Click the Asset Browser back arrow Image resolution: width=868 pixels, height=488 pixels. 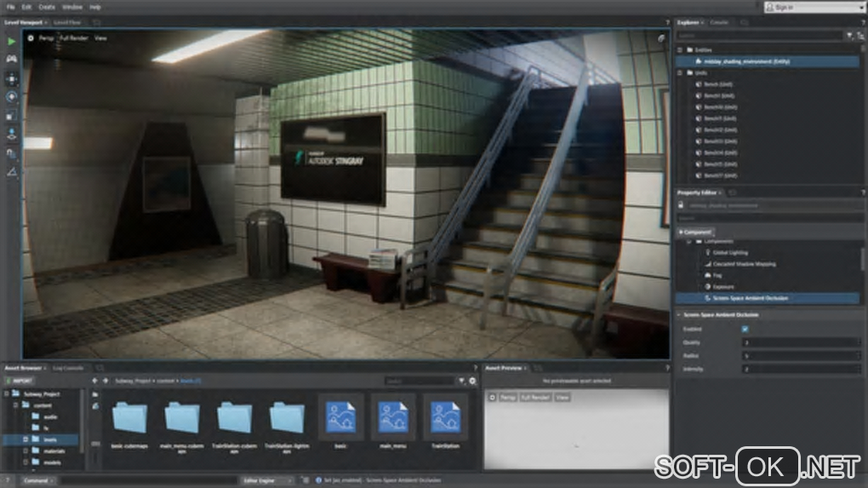pos(94,381)
